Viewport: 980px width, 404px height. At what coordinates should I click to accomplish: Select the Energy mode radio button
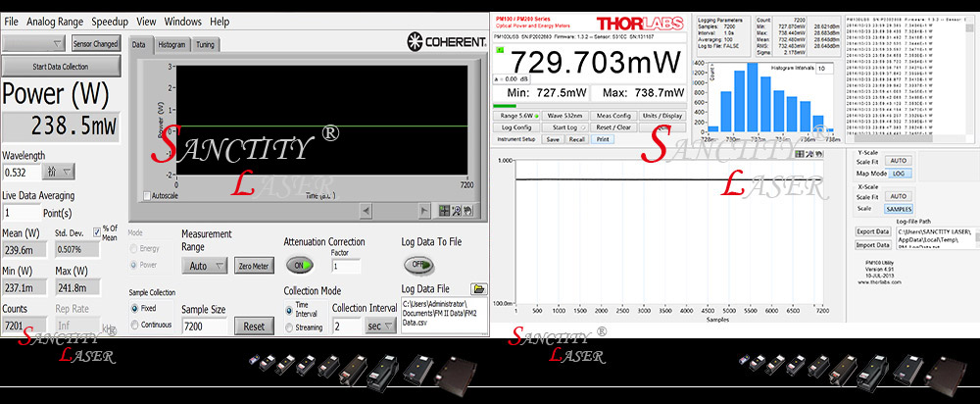[132, 248]
